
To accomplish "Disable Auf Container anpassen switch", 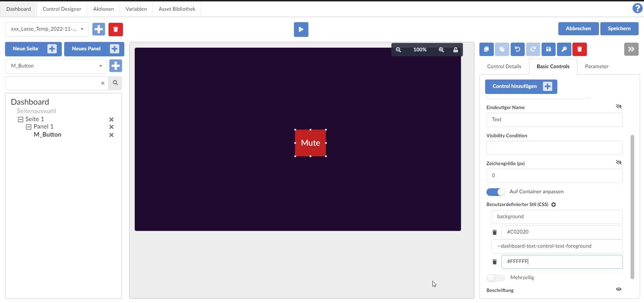I will pyautogui.click(x=496, y=192).
